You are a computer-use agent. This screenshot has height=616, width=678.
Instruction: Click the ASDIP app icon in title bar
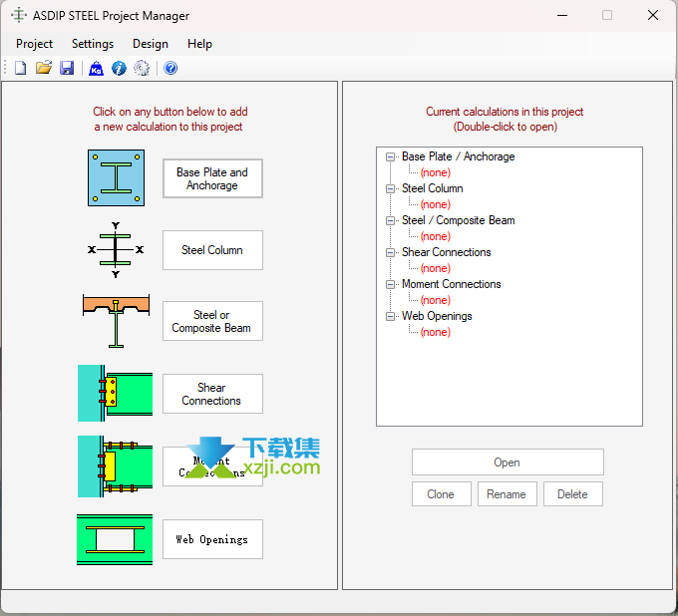[x=19, y=16]
